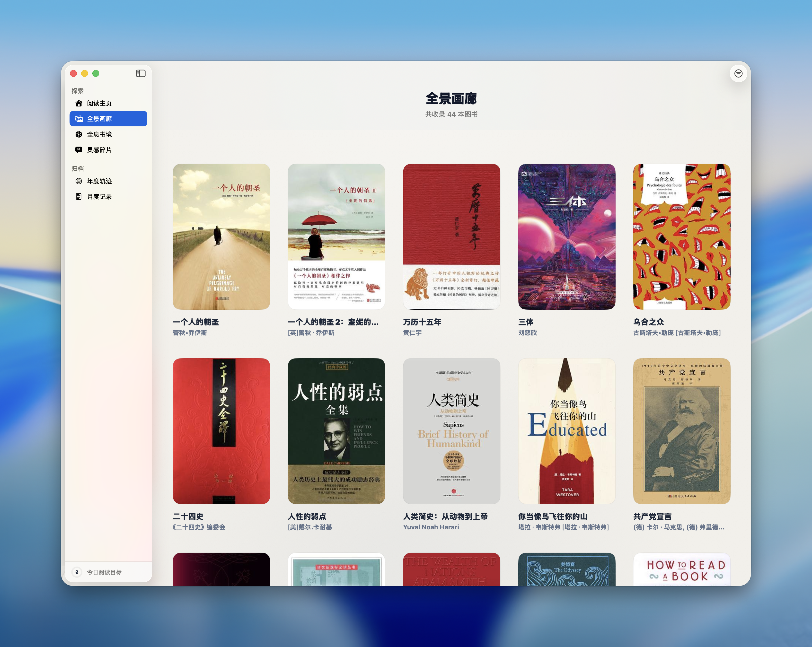Click author [美]戴尔.卡耐基
The height and width of the screenshot is (647, 812).
pos(310,527)
